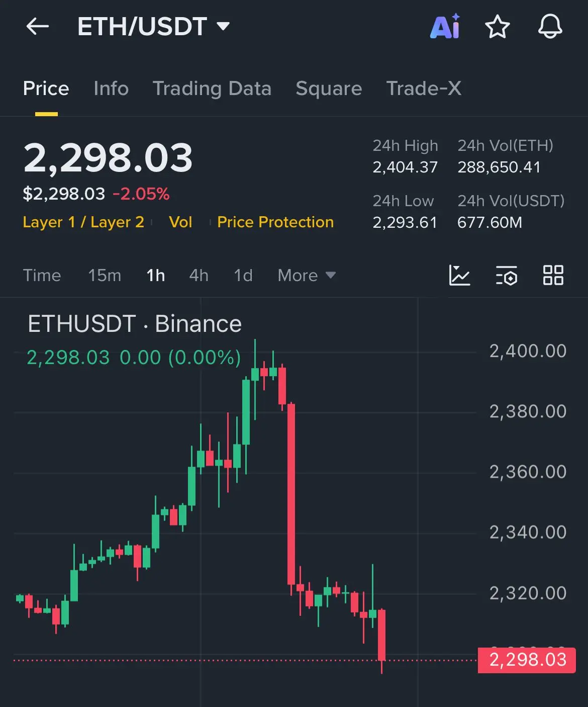Tap the Layer 1 / Layer 2 link
The height and width of the screenshot is (707, 588).
click(x=83, y=222)
